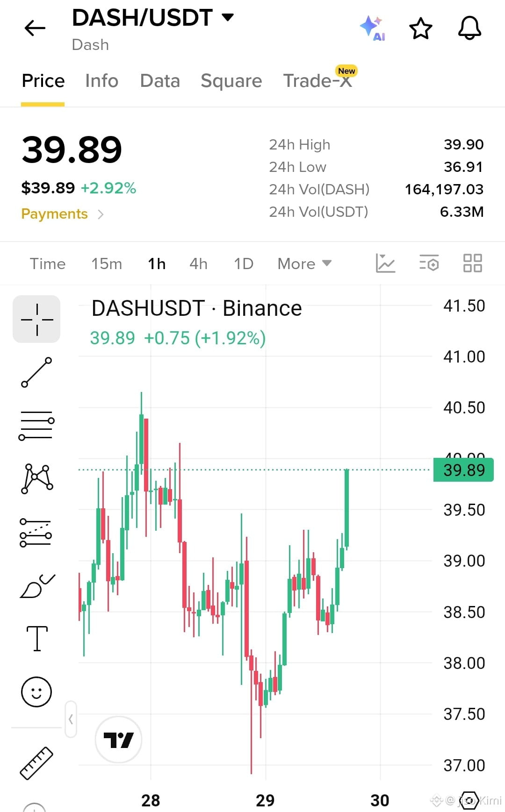Tap the date label 30 on time axis
The width and height of the screenshot is (505, 812).
[380, 800]
